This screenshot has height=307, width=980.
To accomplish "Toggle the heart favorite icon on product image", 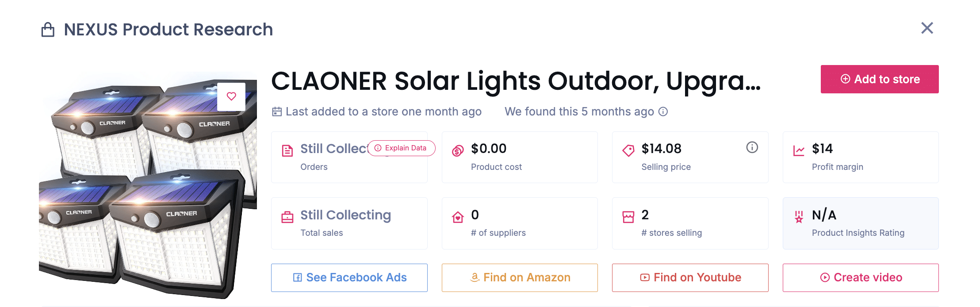I will (x=232, y=96).
